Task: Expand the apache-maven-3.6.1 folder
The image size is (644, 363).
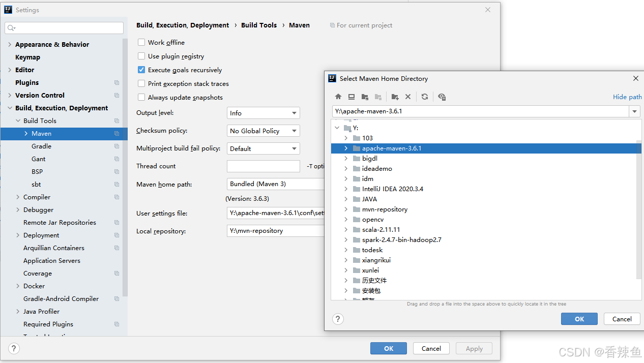Action: [346, 148]
